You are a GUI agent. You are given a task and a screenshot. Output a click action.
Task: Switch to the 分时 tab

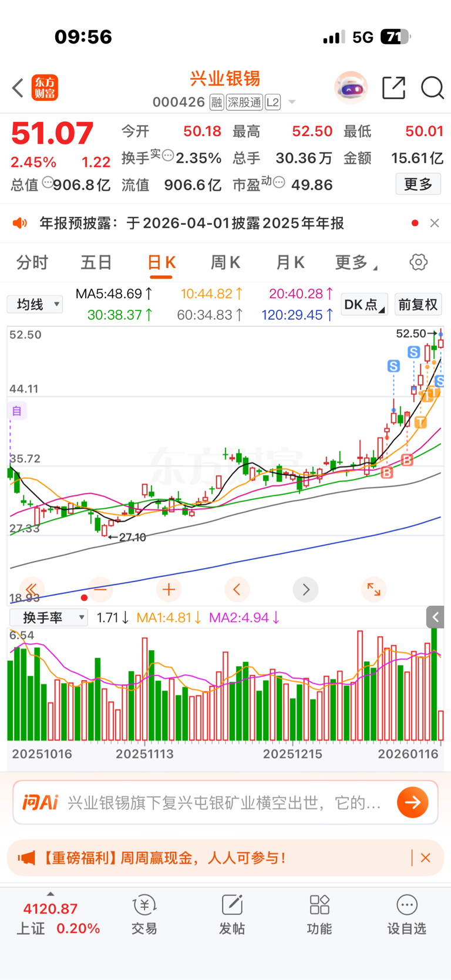click(32, 262)
